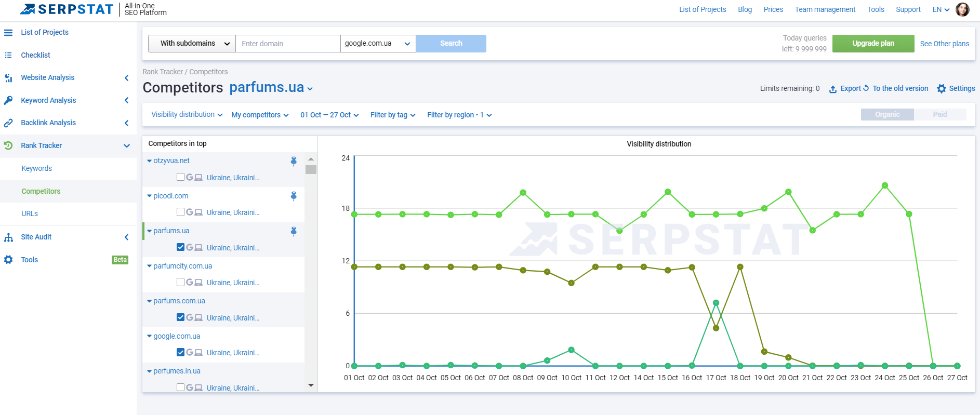Click the Website Analysis chart icon
This screenshot has height=415, width=980.
click(x=8, y=78)
